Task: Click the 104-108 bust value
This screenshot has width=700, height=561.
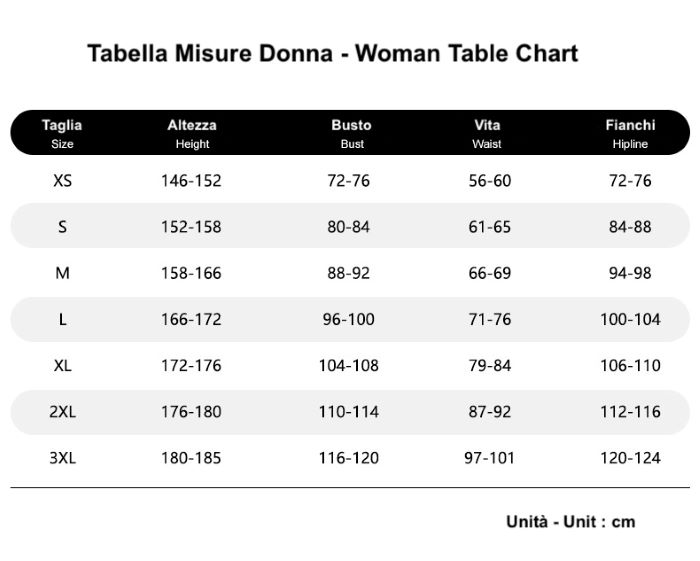Action: [349, 366]
